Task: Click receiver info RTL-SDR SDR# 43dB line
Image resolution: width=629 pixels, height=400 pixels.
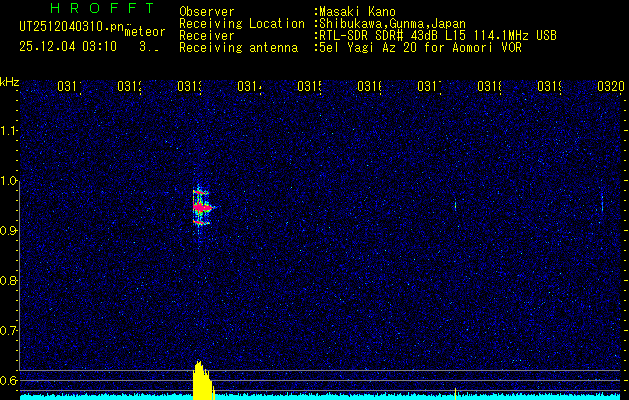Action: click(x=438, y=36)
